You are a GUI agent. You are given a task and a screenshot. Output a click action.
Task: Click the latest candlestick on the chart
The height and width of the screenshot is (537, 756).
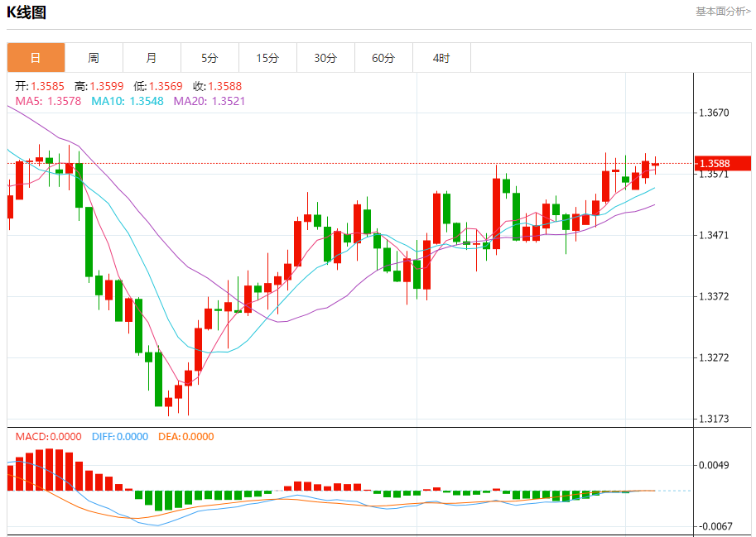(x=655, y=165)
